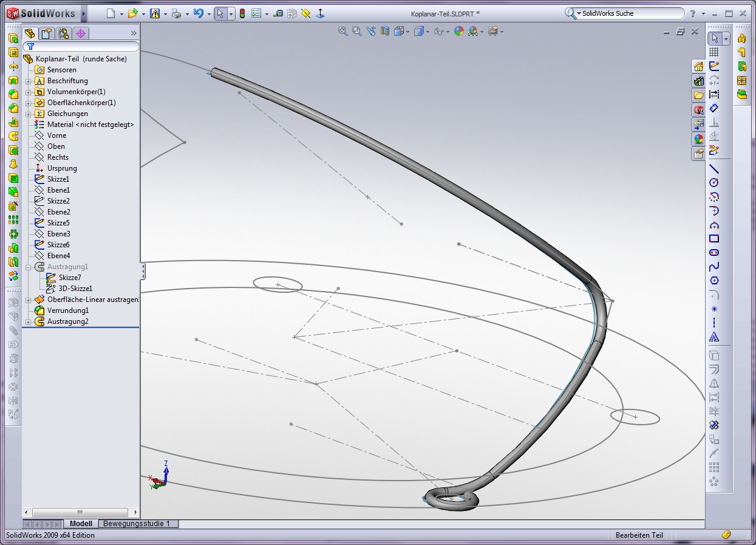Image resolution: width=756 pixels, height=545 pixels.
Task: Click the 3D Sketch tool icon
Action: point(714,150)
